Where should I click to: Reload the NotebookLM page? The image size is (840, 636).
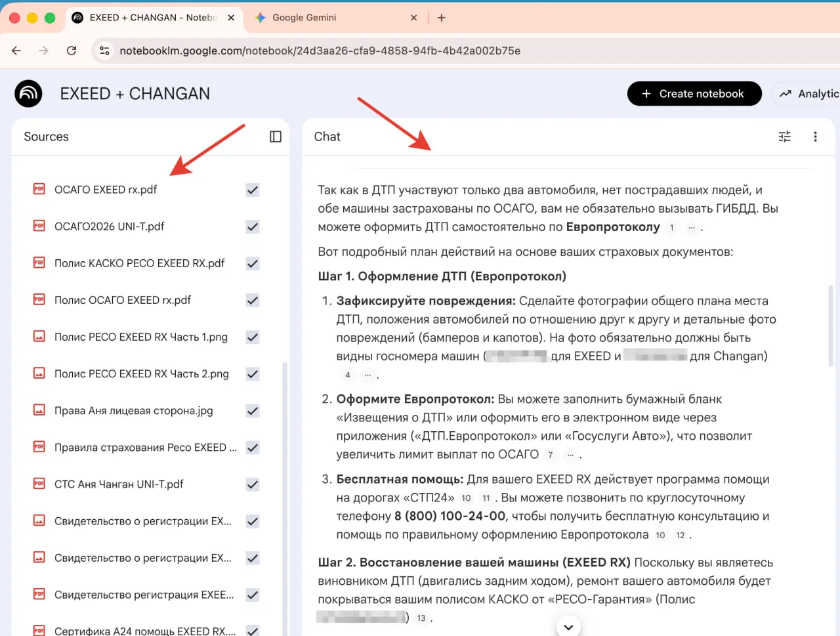(x=72, y=51)
